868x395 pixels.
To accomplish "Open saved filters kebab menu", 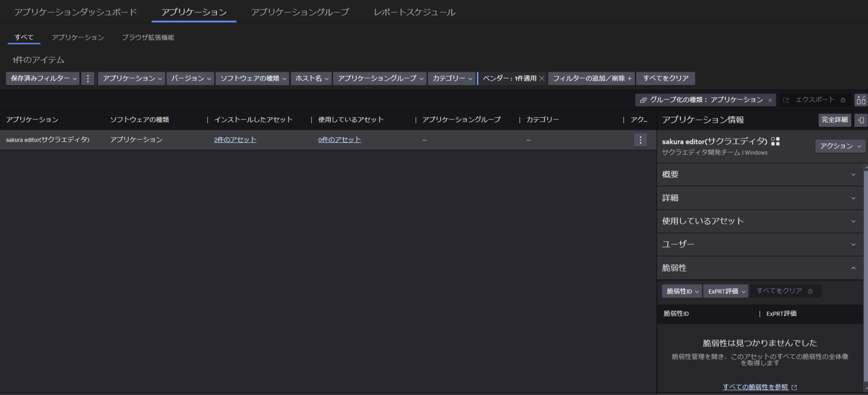I will pos(88,79).
